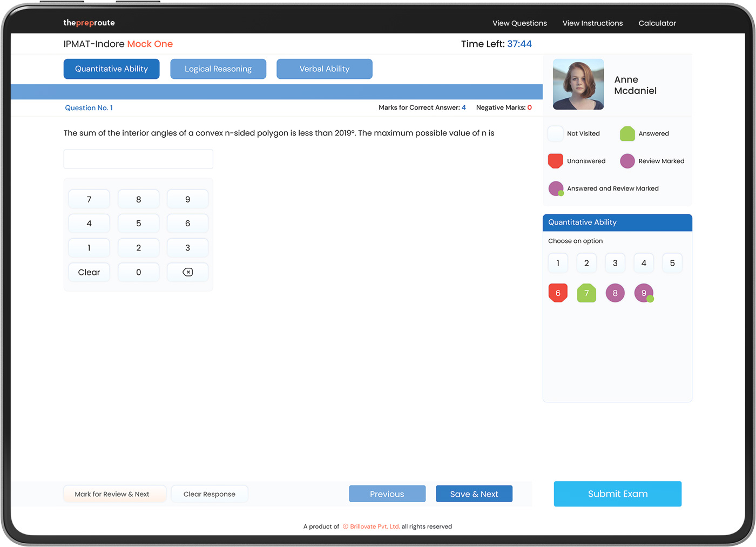This screenshot has height=547, width=756.
Task: Switch to the Verbal Ability tab
Action: 325,69
